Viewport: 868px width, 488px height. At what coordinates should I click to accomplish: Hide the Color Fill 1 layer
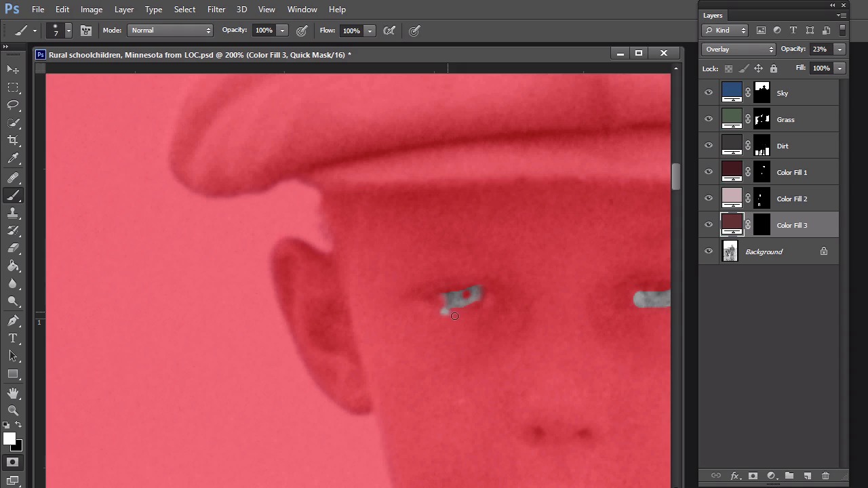click(x=709, y=172)
